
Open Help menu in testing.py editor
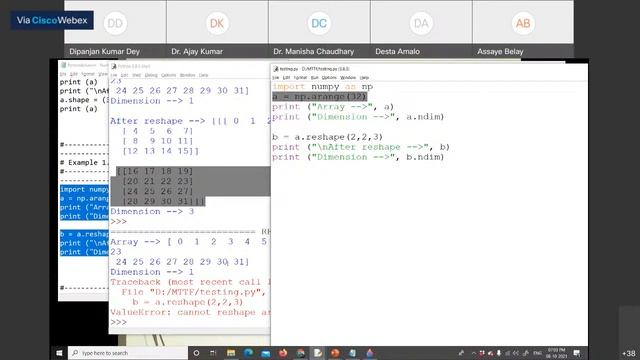[x=364, y=78]
